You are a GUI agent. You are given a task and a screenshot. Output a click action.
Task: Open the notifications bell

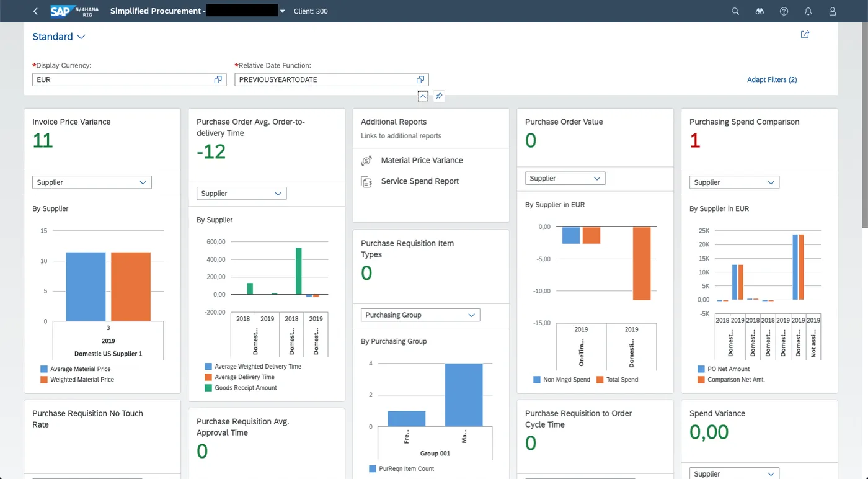[808, 11]
